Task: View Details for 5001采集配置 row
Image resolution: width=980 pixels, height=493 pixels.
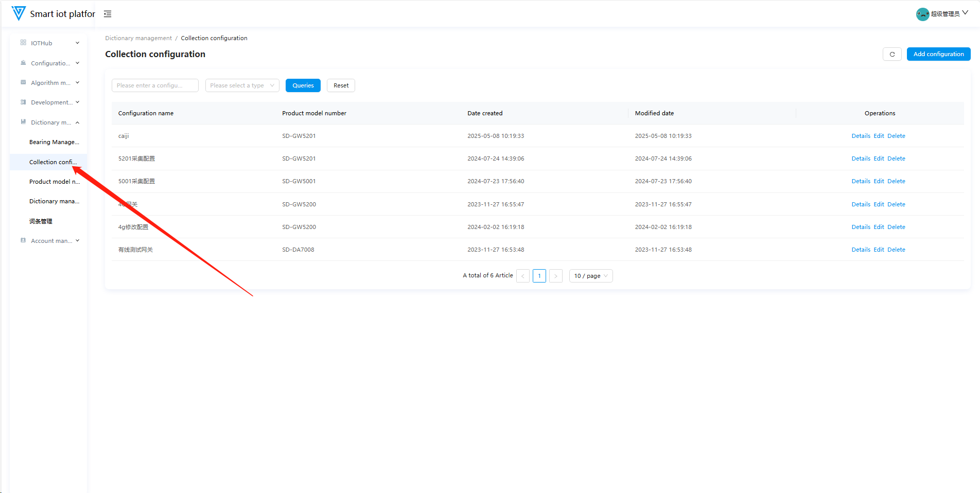Action: pos(861,181)
